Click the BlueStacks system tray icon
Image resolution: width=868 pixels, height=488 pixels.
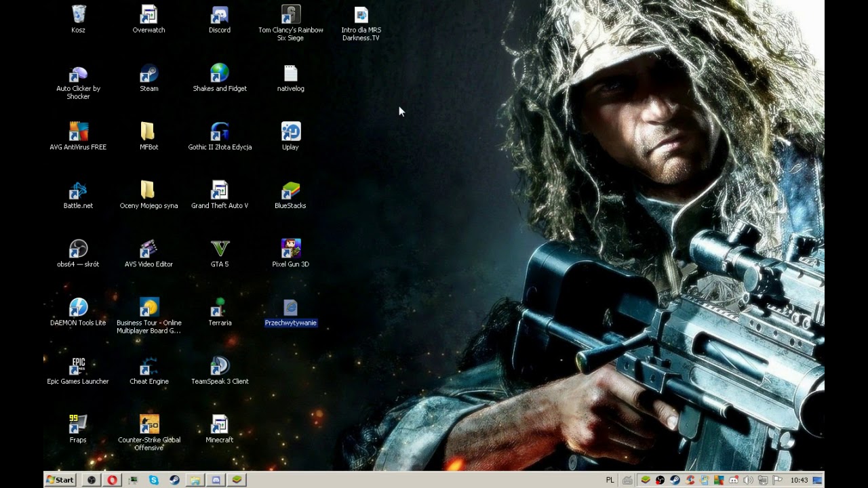coord(646,480)
